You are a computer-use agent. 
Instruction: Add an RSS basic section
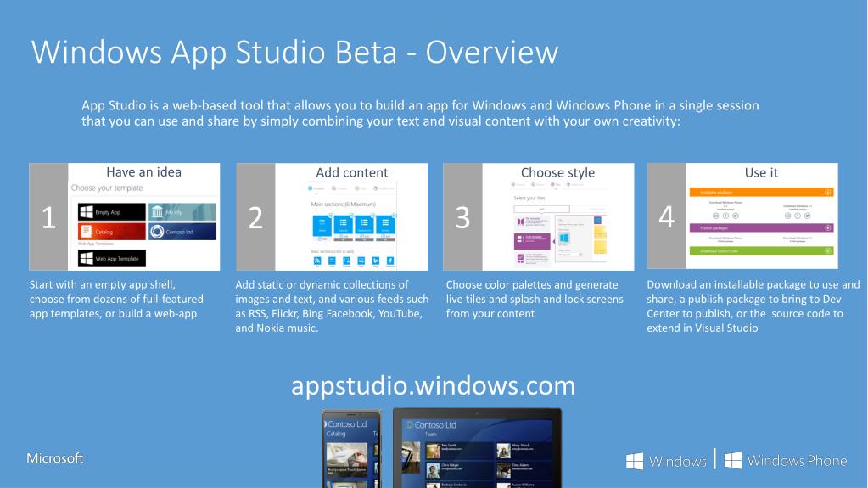[317, 261]
